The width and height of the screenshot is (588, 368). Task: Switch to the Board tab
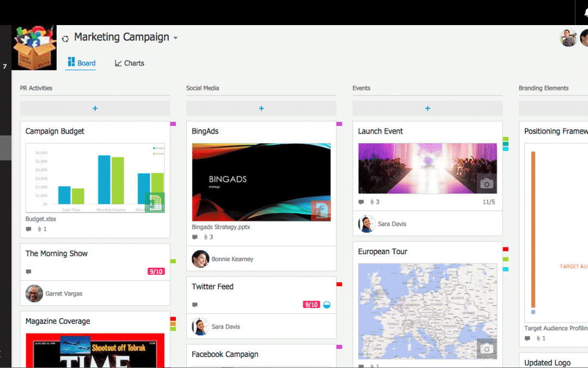pyautogui.click(x=81, y=63)
